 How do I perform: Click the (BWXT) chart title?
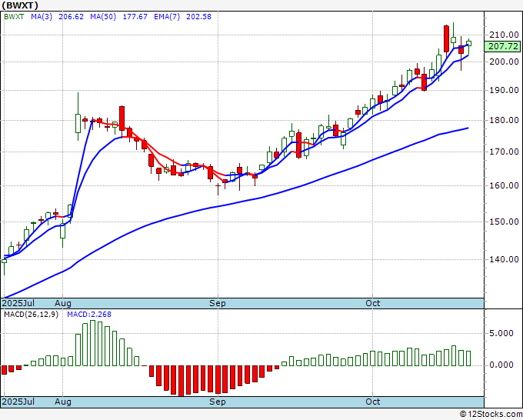(20, 5)
